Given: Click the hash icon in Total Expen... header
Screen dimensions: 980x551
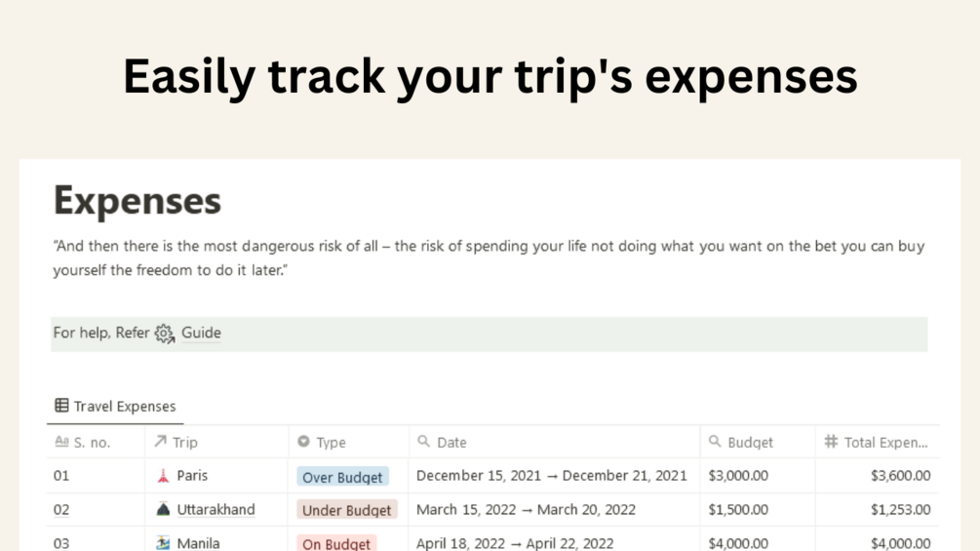Looking at the screenshot, I should 831,442.
